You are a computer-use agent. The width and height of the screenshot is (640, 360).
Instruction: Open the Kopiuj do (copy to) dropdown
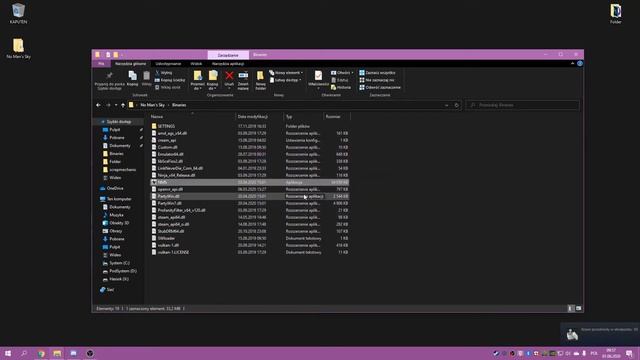[213, 80]
